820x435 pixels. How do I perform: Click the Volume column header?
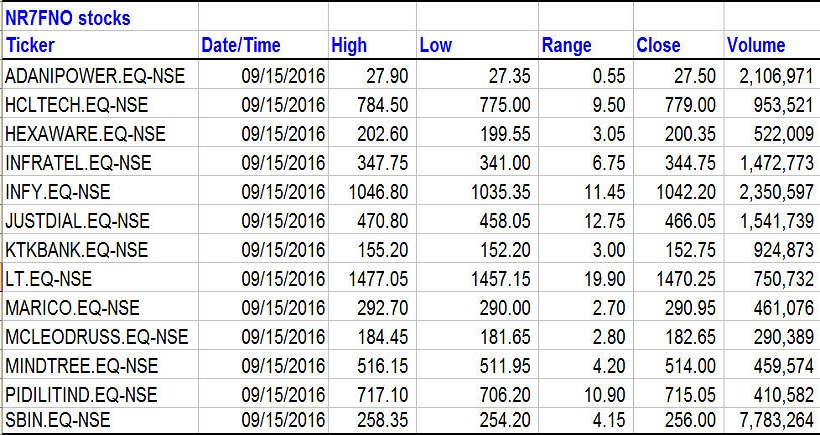click(755, 45)
